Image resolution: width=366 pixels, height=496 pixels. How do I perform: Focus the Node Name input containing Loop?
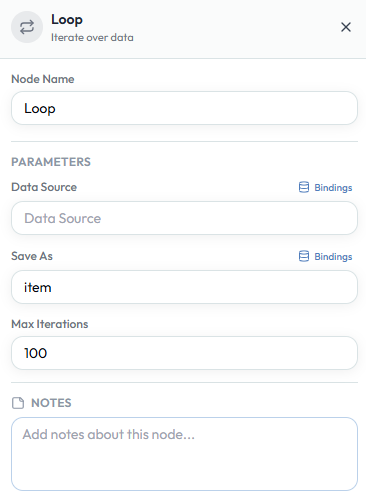pos(184,108)
